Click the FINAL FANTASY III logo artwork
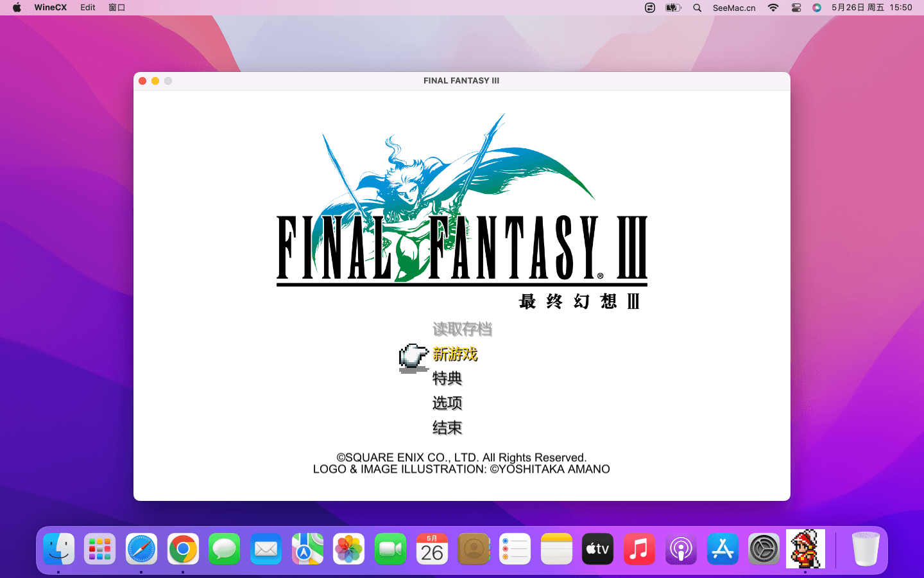This screenshot has height=578, width=924. pos(461,212)
